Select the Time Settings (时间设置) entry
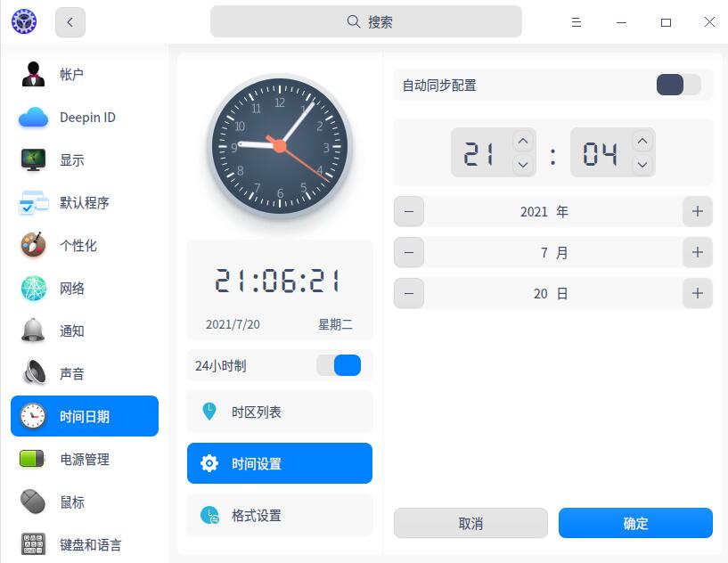Viewport: 728px width, 563px height. (280, 463)
